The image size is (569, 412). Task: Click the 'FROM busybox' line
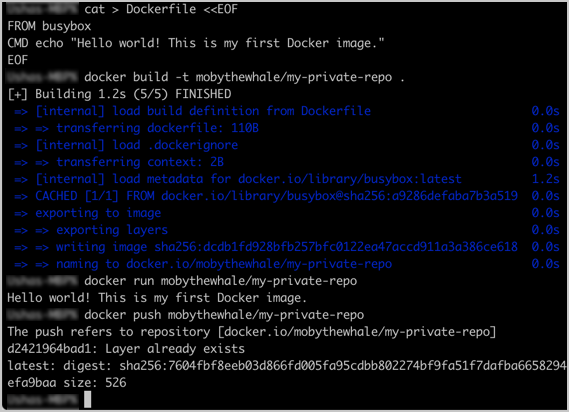(49, 26)
